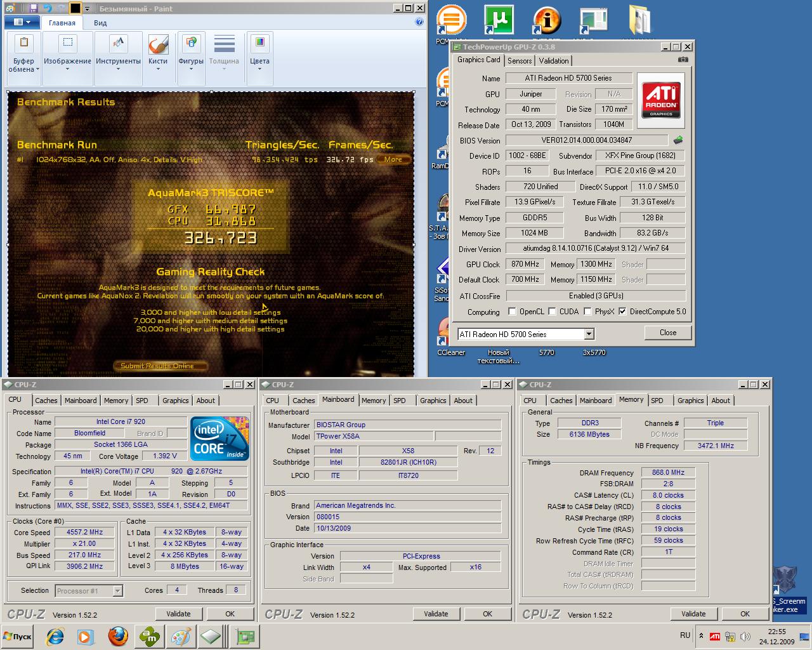Screen dimensions: 812x650
Task: Switch to the Вид ribbon tab
Action: point(100,23)
